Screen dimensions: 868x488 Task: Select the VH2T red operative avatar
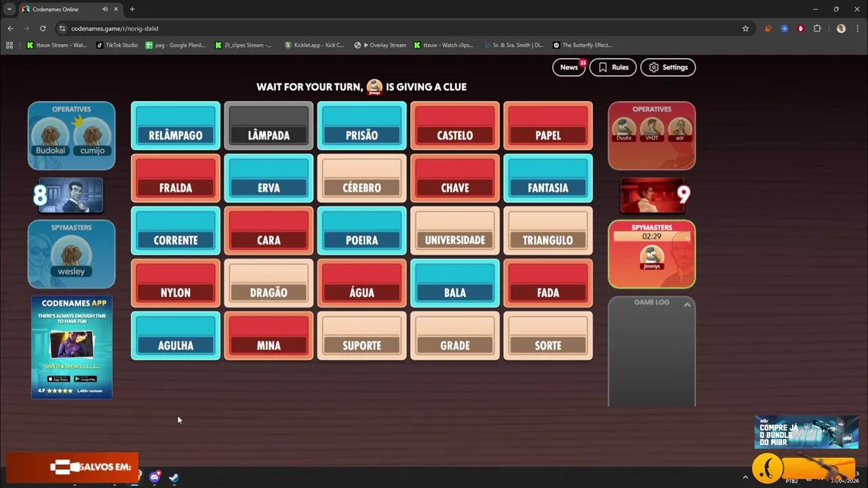(x=652, y=129)
